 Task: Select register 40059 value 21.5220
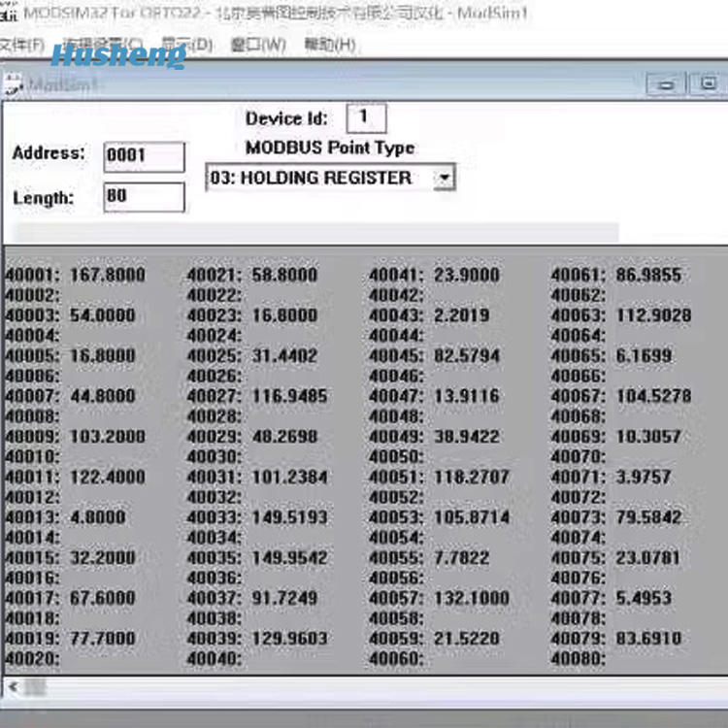(x=467, y=639)
